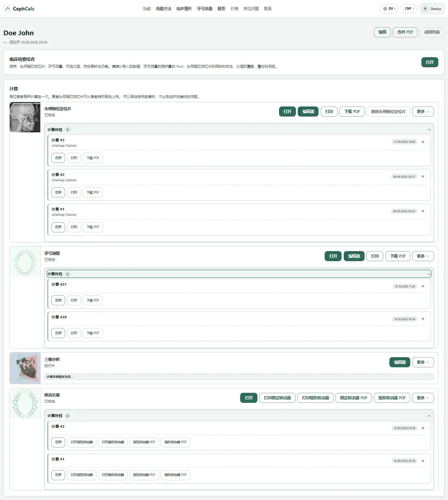Collapse the 头颅侧位定位片 计算存档 list
Image resolution: width=448 pixels, height=500 pixels.
(x=429, y=129)
